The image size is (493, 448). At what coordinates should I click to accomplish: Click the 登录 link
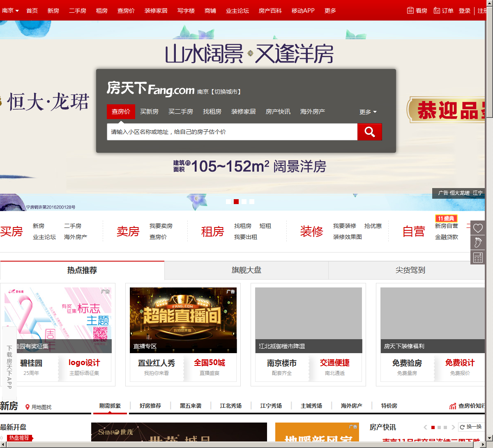[465, 11]
